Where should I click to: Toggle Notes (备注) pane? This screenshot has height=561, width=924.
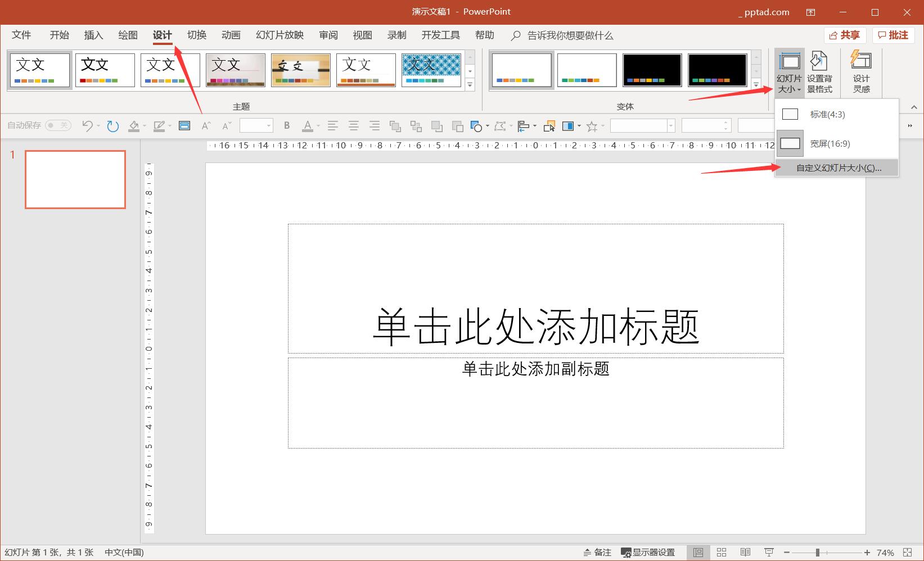click(597, 553)
